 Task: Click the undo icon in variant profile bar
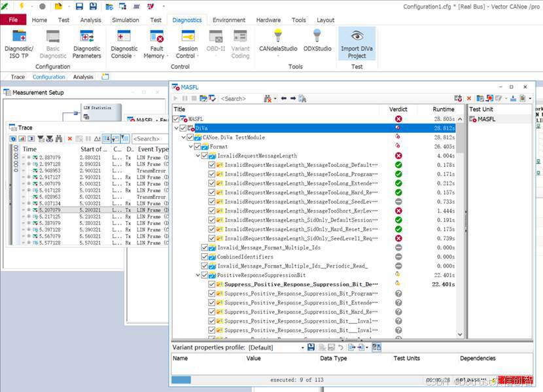coord(341,347)
